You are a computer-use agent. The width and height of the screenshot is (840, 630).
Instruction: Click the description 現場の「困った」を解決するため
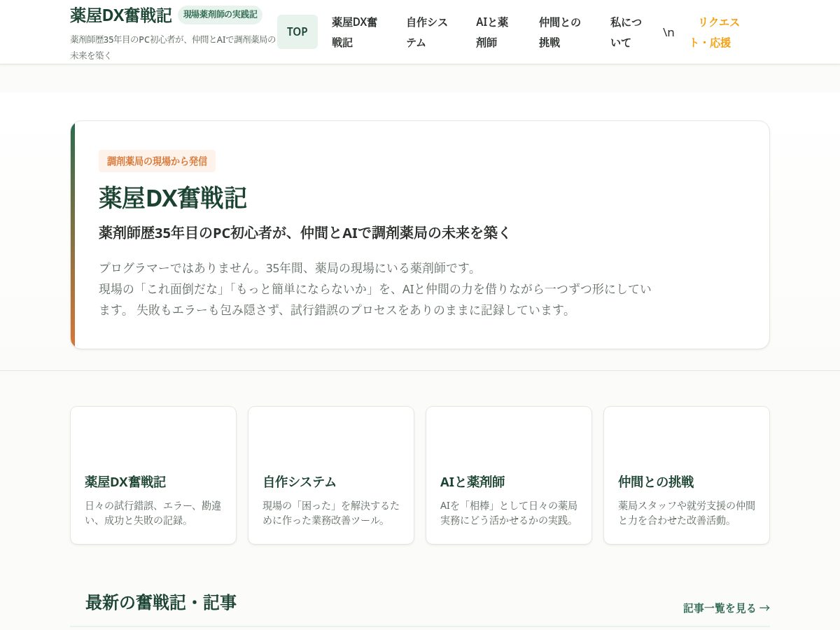point(331,512)
